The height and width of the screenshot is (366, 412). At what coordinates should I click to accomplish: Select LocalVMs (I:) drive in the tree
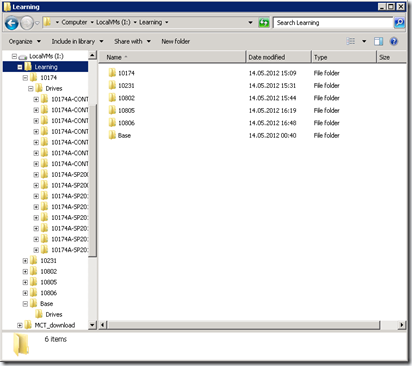(46, 56)
